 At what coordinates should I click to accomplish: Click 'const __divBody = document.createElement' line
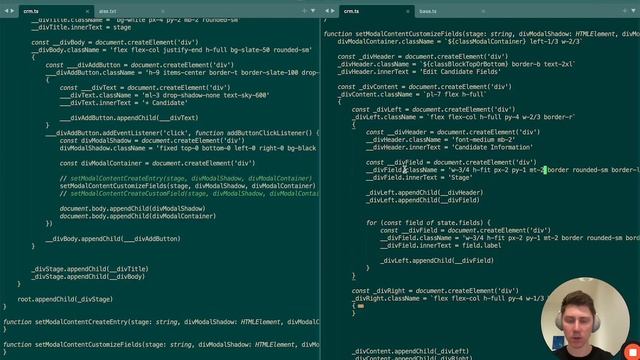point(115,42)
